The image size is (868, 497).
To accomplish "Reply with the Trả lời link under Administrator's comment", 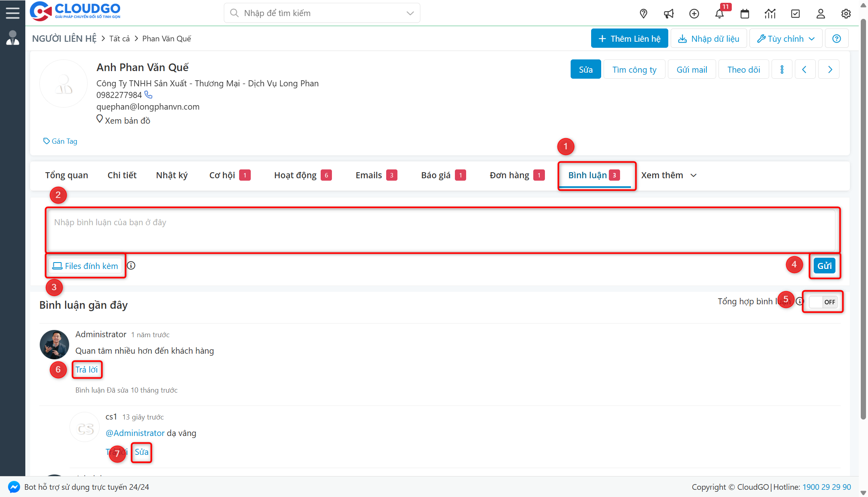I will click(x=87, y=369).
